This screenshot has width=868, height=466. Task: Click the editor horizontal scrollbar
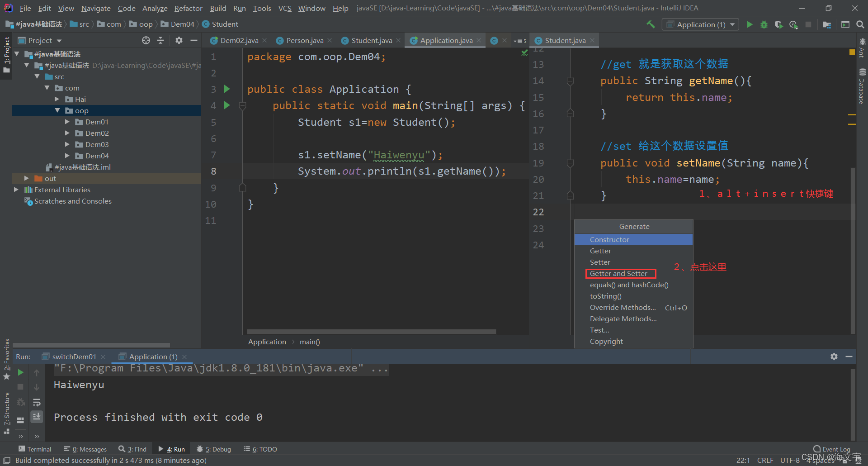click(x=371, y=332)
